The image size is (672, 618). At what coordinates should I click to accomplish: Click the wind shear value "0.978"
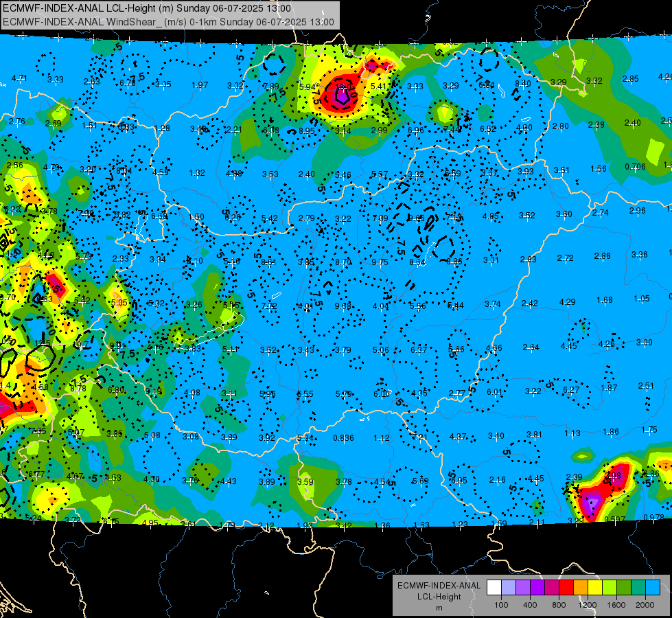point(653,517)
